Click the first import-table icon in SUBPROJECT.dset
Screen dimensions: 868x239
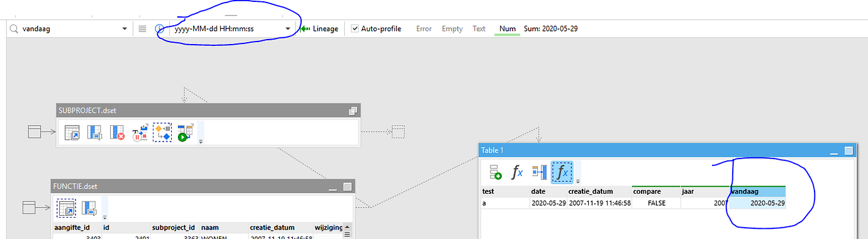pyautogui.click(x=72, y=132)
